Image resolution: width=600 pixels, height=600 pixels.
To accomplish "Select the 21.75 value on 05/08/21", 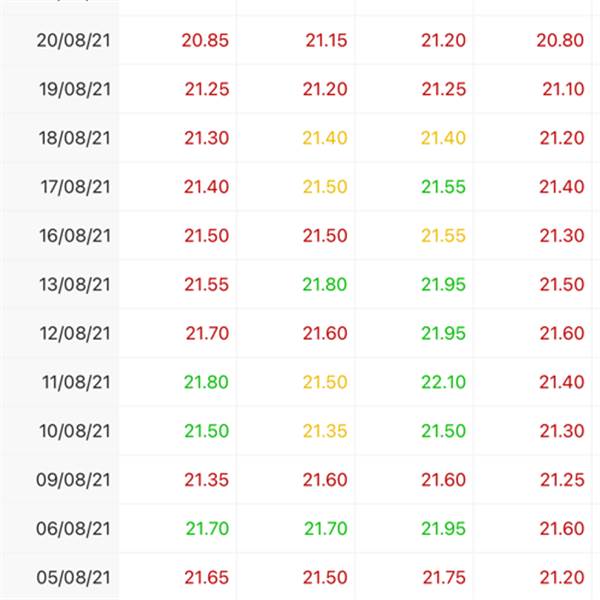I will (x=444, y=578).
